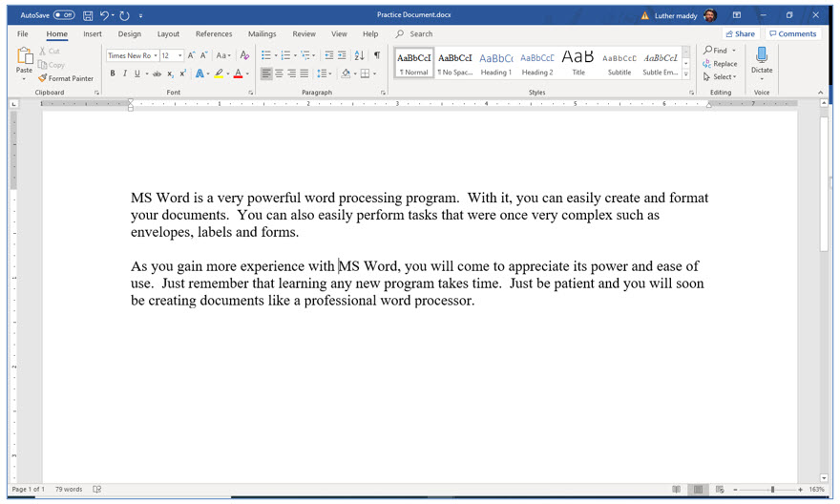Toggle Italic formatting
The image size is (840, 504).
pyautogui.click(x=125, y=73)
